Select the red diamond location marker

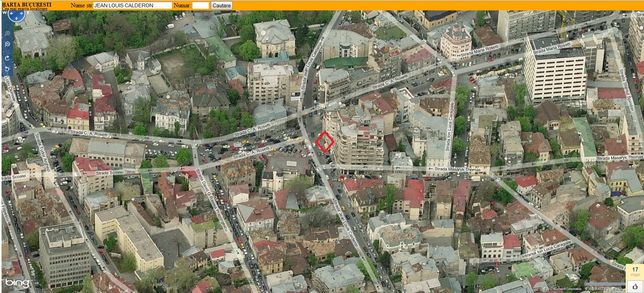pos(324,142)
